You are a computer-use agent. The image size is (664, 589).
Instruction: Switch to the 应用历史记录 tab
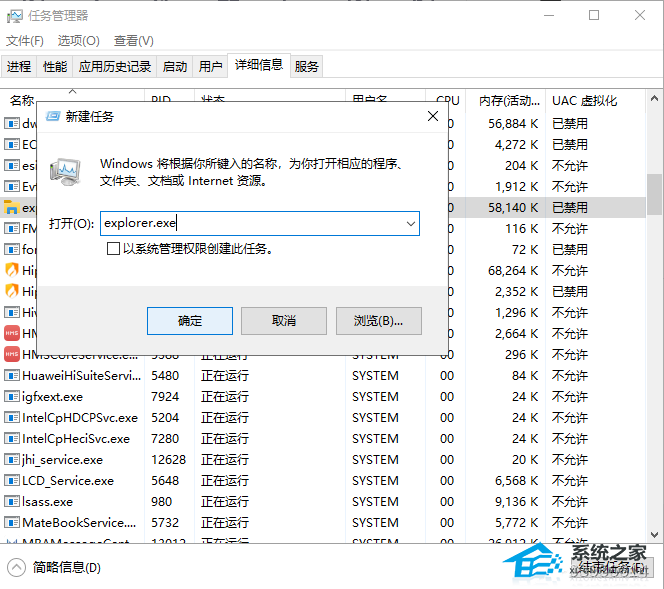pos(115,66)
